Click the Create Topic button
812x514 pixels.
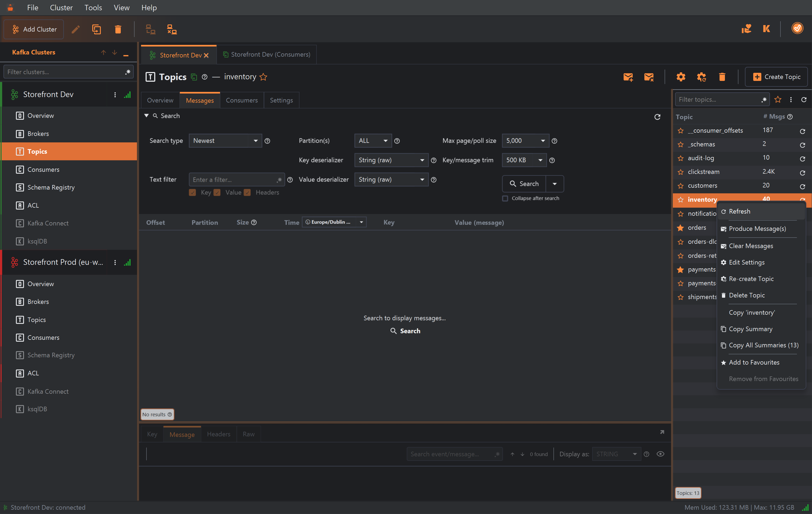coord(776,77)
